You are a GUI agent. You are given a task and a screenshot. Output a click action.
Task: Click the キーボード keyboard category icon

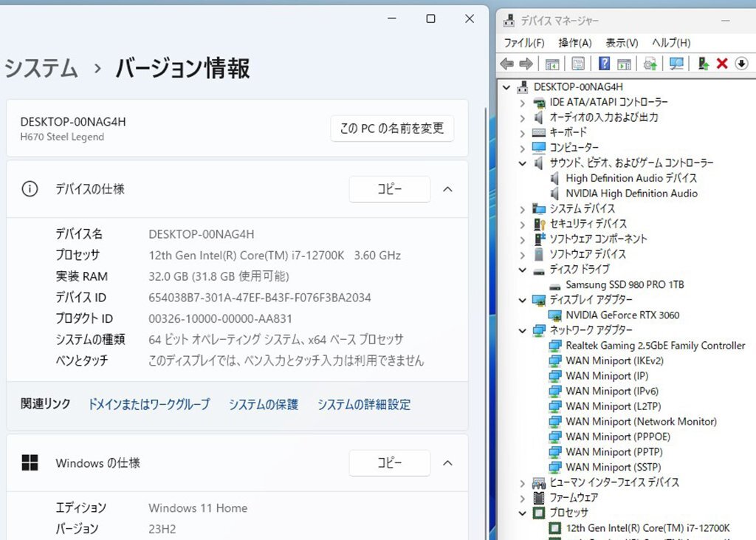(x=538, y=132)
